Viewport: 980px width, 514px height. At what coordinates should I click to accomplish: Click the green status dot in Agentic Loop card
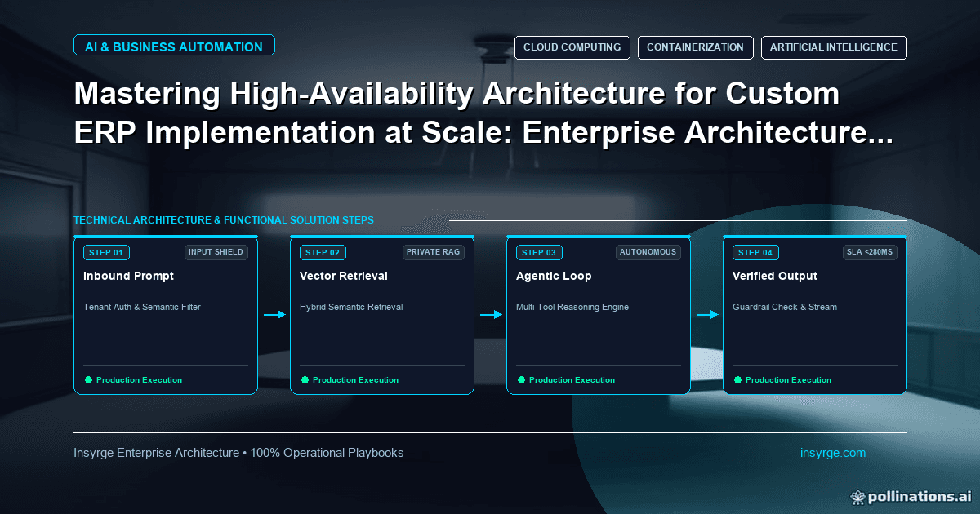click(x=521, y=379)
